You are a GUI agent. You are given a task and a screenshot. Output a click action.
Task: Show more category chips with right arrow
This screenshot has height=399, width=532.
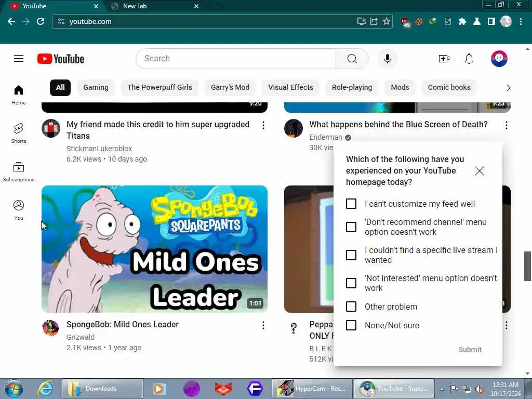(x=508, y=88)
